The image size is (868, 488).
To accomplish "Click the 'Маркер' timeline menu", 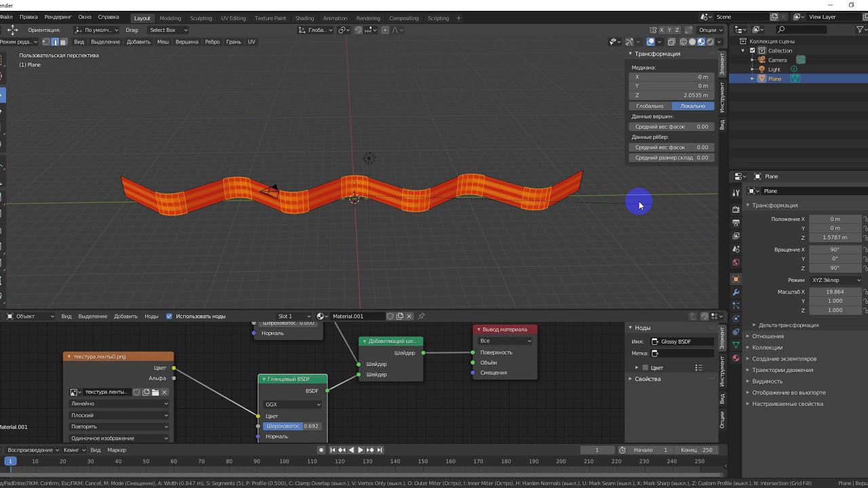I will tap(117, 450).
